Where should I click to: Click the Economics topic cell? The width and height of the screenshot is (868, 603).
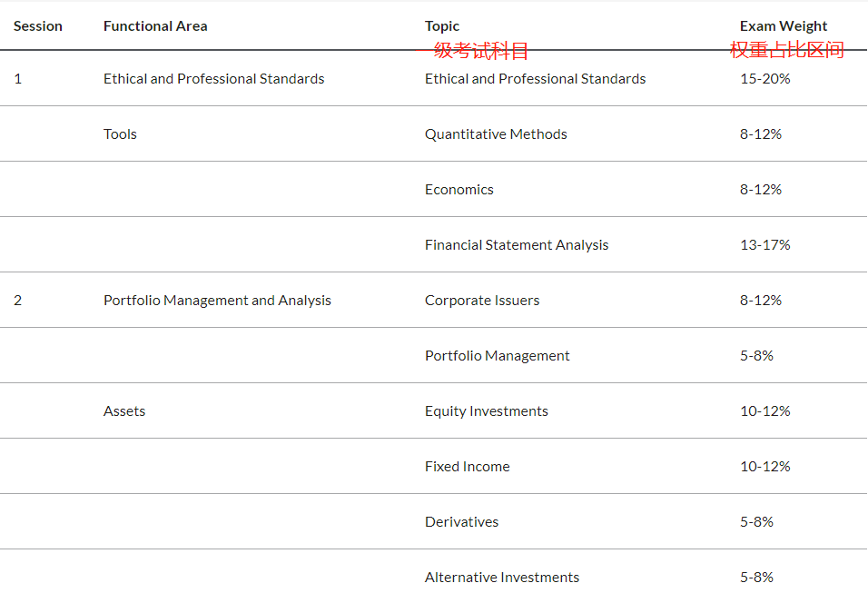point(459,190)
